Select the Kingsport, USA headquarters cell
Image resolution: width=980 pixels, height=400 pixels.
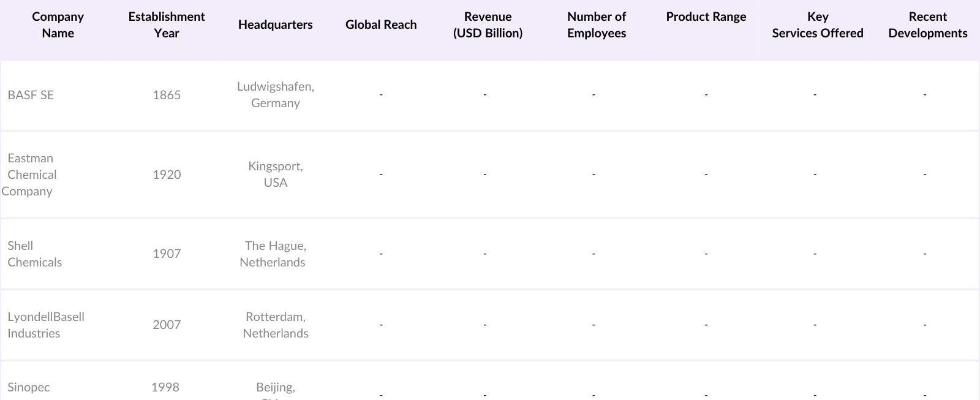click(276, 175)
